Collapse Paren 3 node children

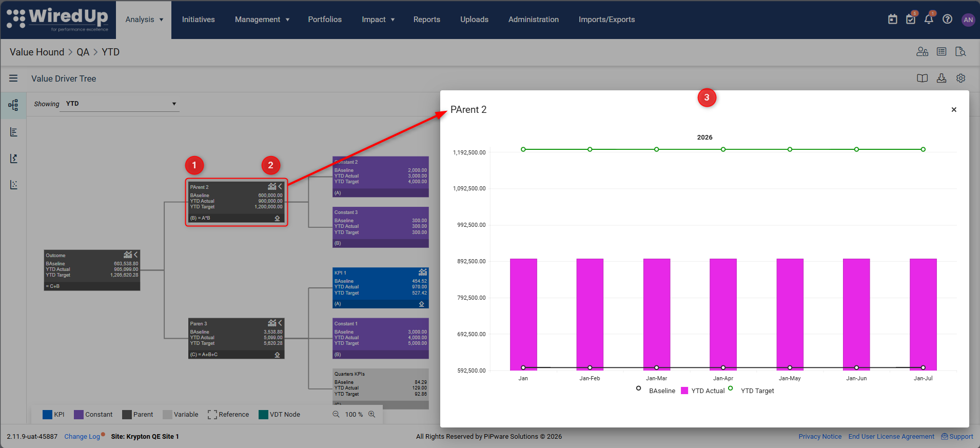click(x=280, y=323)
